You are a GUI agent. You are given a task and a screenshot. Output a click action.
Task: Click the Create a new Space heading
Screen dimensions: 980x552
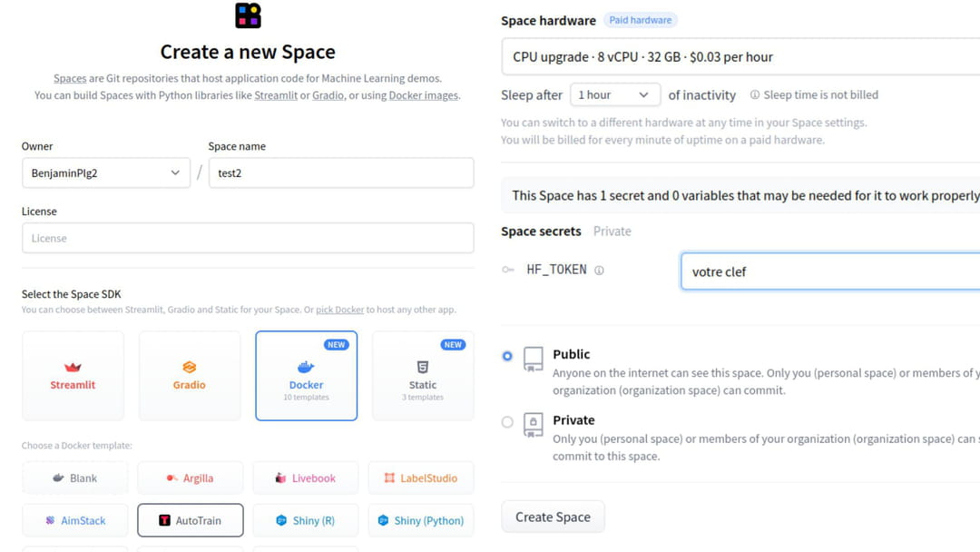[248, 52]
